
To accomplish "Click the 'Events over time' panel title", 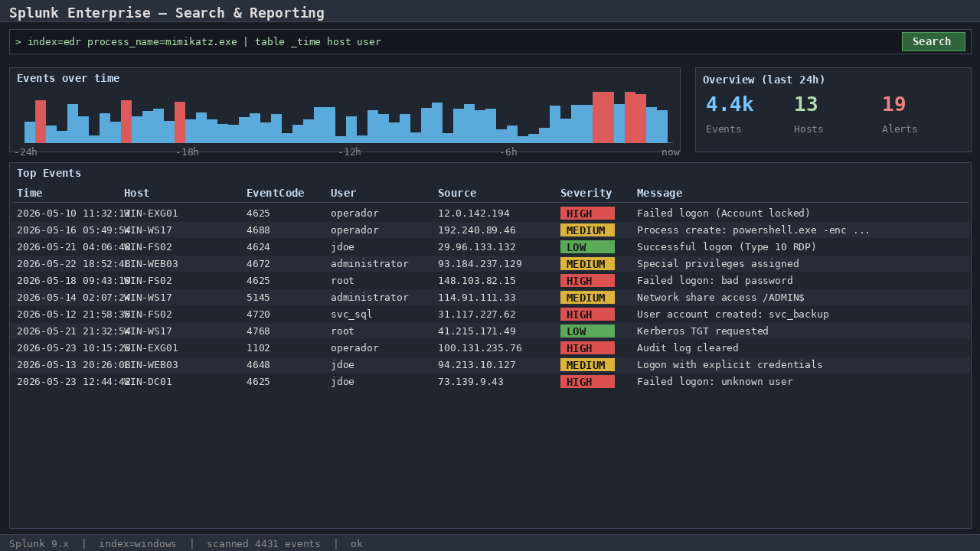I will point(68,78).
